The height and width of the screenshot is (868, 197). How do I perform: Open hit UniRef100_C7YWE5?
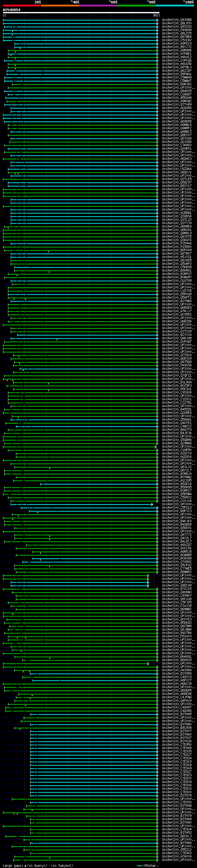[x=176, y=568]
